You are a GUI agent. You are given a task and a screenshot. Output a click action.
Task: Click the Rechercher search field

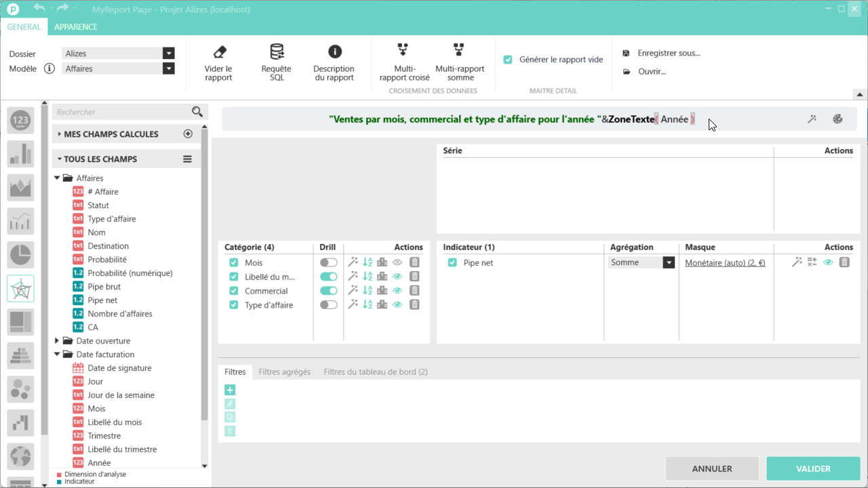coord(122,112)
